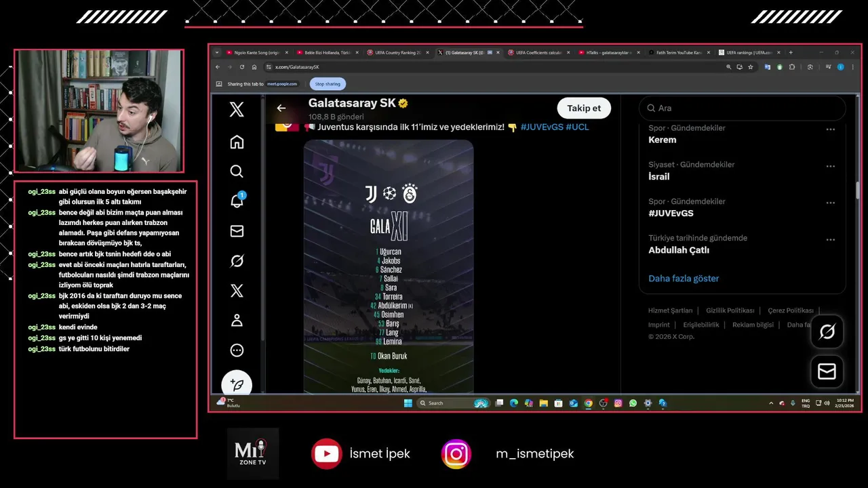The image size is (868, 488).
Task: Open the #JUVEvGS hashtag in post
Action: 541,127
